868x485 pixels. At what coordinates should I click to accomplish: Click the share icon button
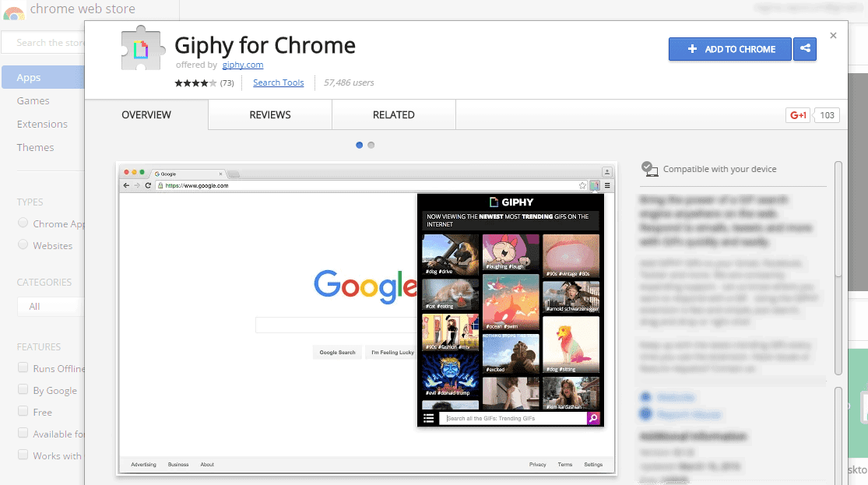coord(805,49)
